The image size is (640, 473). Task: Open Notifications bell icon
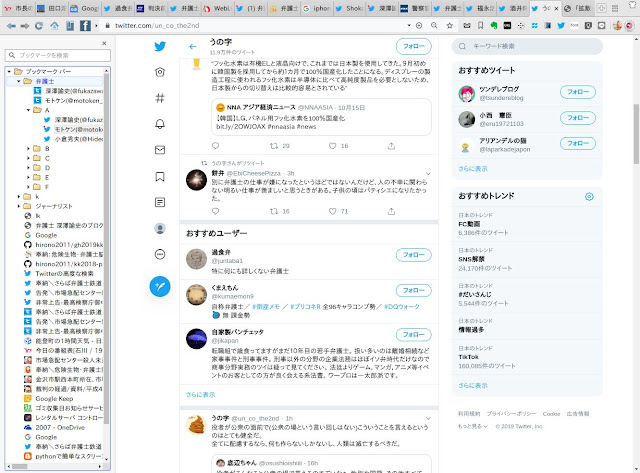tap(160, 124)
